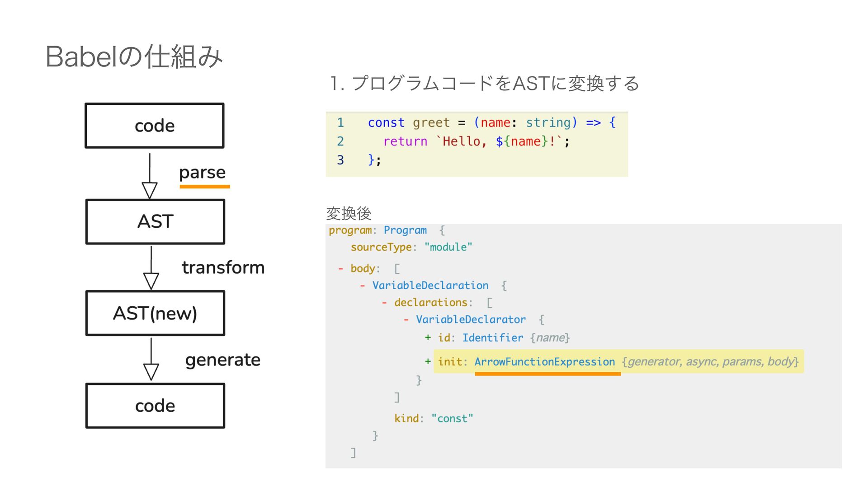This screenshot has width=868, height=488.
Task: Click the slide title Babelの仕組み
Action: click(x=134, y=57)
